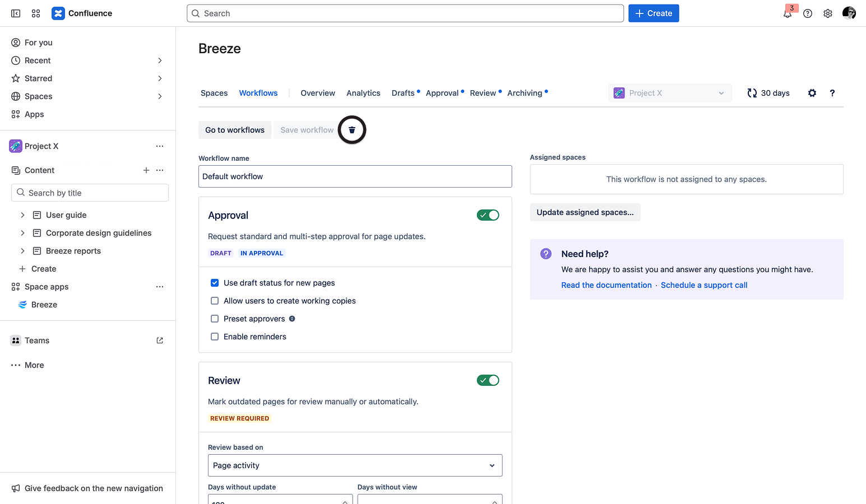
Task: Open notifications via bell icon
Action: pos(787,13)
